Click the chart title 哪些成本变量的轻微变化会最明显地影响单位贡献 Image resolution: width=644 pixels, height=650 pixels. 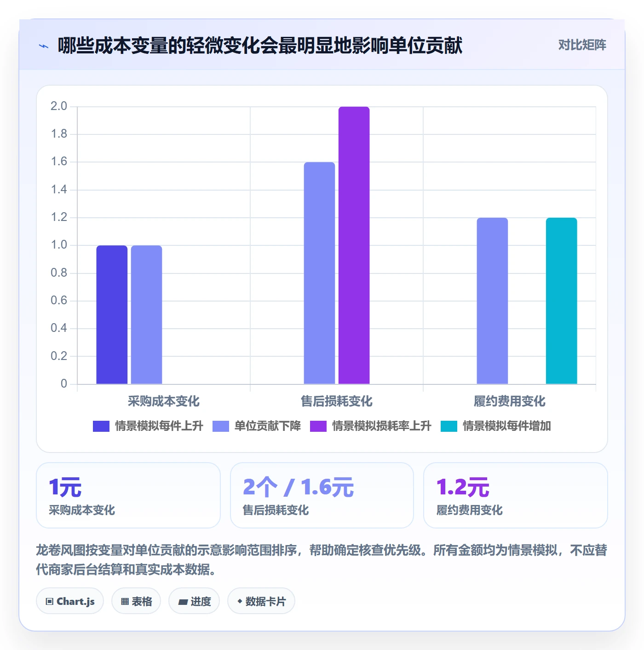point(260,46)
